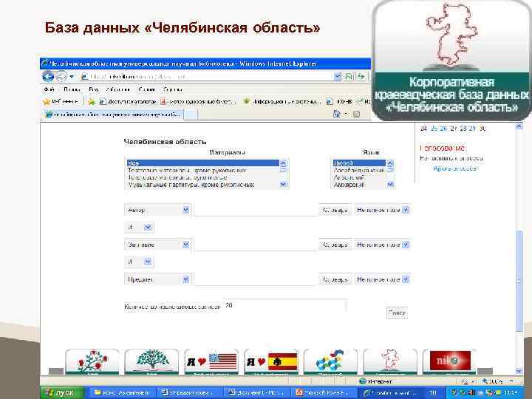Click the text input next to Автор
Image resolution: width=532 pixels, height=399 pixels.
coord(255,210)
